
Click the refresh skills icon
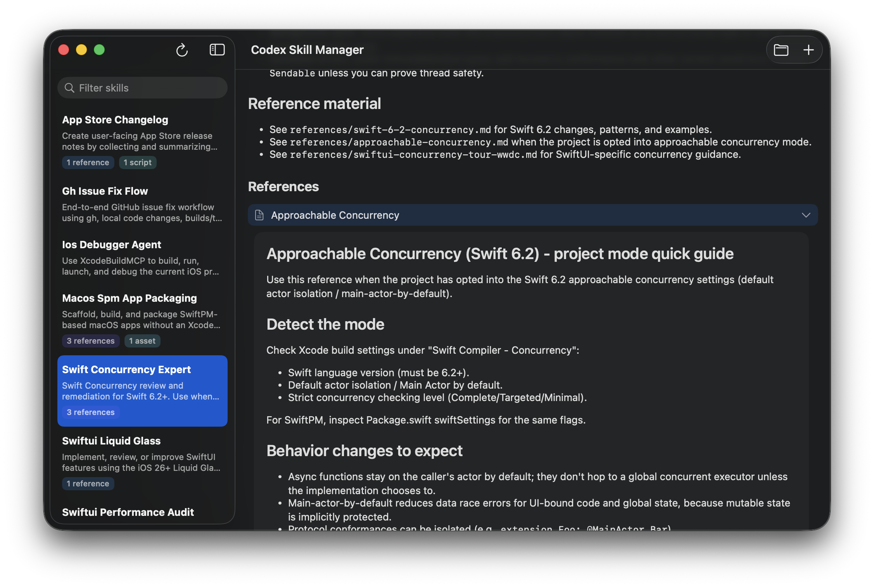click(182, 50)
